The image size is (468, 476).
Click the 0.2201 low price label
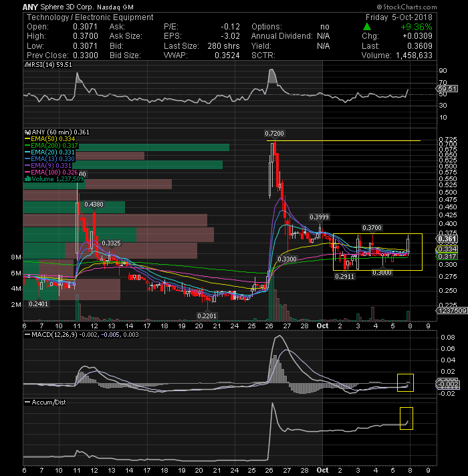tap(207, 316)
